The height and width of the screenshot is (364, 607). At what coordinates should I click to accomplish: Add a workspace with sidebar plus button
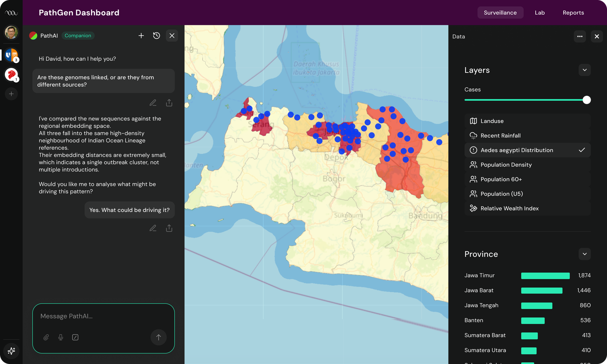(12, 94)
